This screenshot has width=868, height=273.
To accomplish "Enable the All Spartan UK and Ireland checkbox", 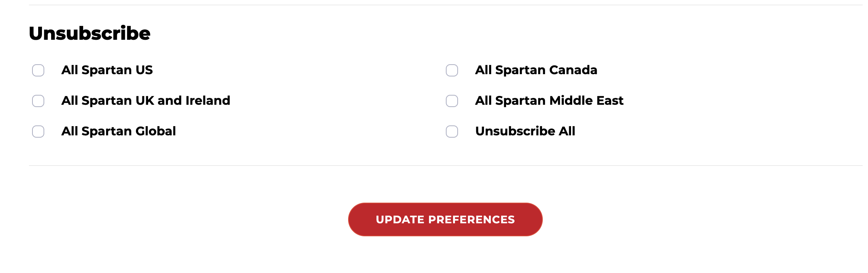I will tap(38, 101).
